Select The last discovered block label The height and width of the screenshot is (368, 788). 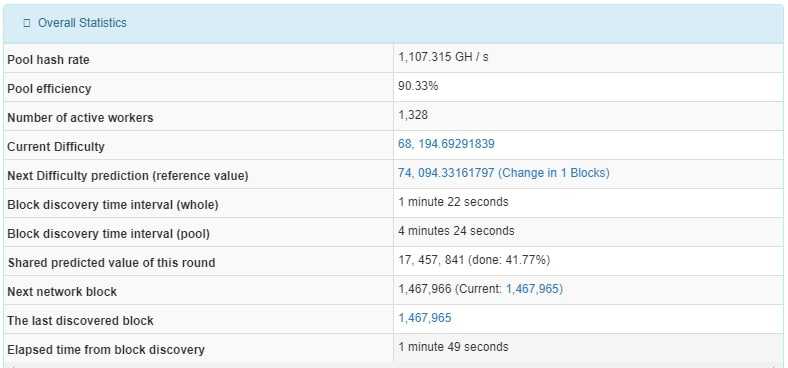pyautogui.click(x=80, y=321)
